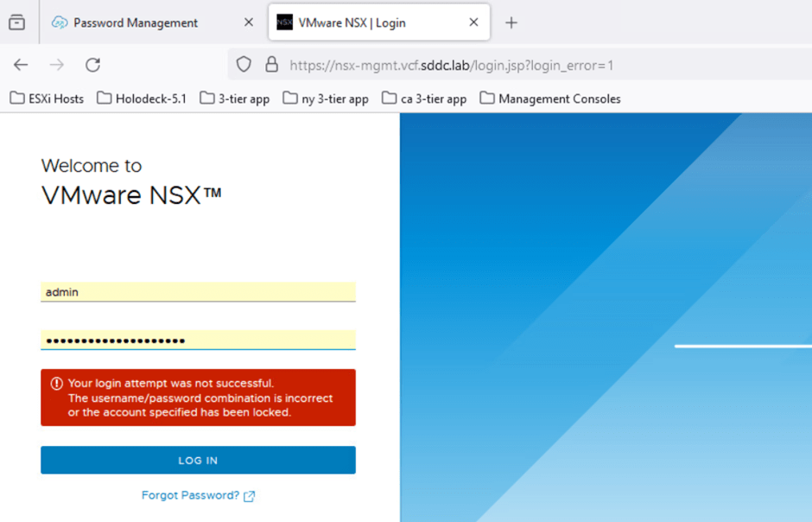This screenshot has height=522, width=812.
Task: Click the browser back arrow
Action: (x=21, y=65)
